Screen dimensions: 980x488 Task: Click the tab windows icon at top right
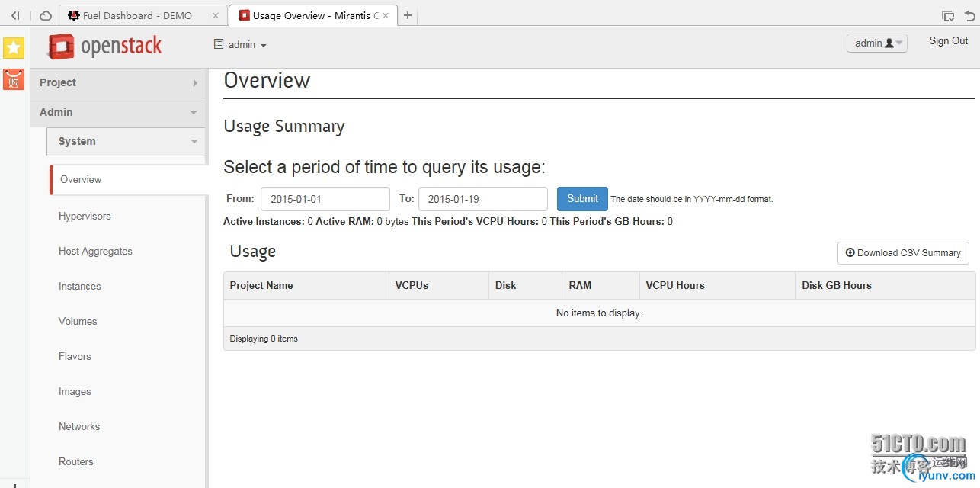[948, 15]
